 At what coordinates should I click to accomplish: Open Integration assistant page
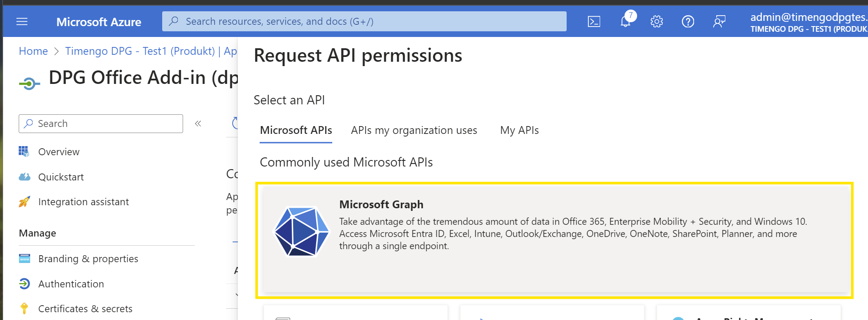(x=83, y=202)
